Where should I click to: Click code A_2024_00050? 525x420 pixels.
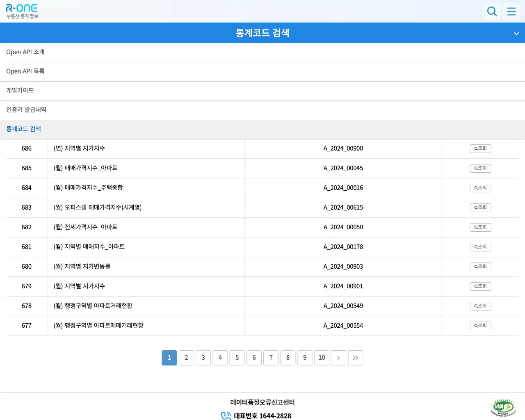[343, 227]
